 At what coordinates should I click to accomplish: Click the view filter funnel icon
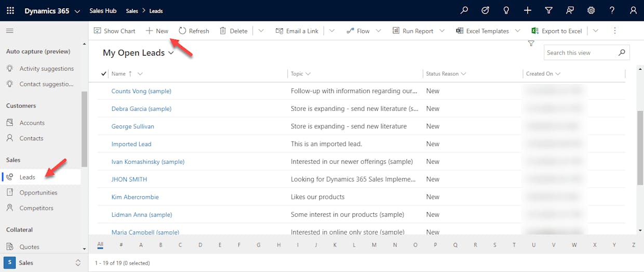point(531,44)
